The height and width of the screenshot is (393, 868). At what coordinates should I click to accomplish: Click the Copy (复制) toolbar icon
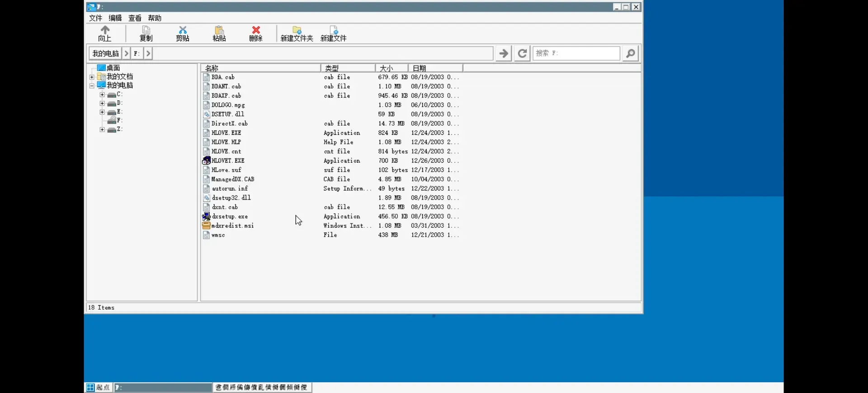tap(146, 30)
